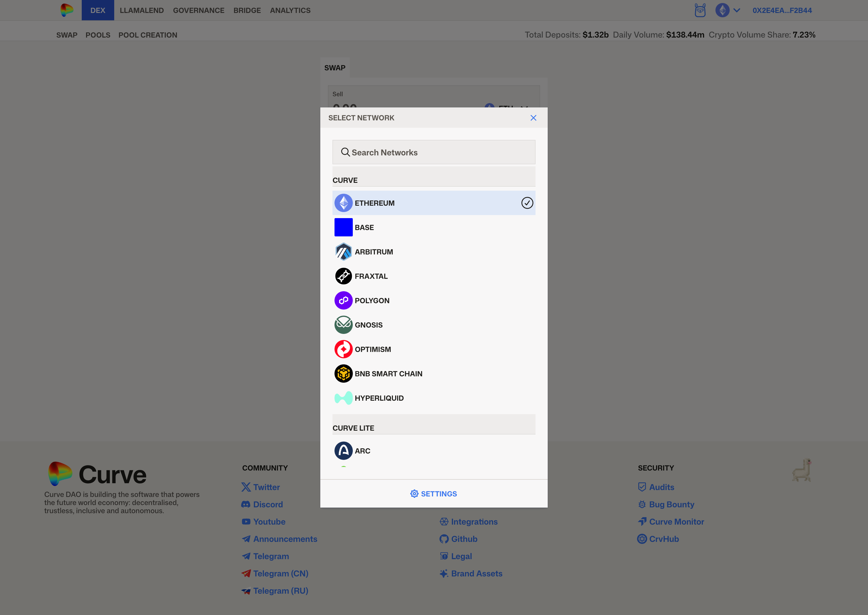Pick BNB Smart Chain icon
Screen dimensions: 868x615
343,373
